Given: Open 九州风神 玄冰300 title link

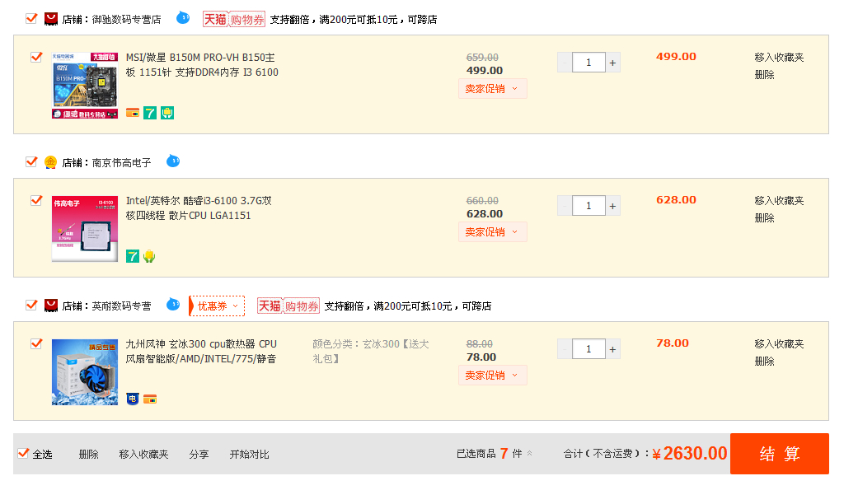Looking at the screenshot, I should [201, 352].
